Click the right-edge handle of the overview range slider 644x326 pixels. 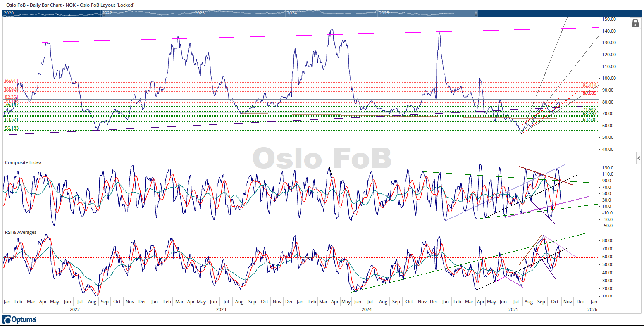coord(476,13)
